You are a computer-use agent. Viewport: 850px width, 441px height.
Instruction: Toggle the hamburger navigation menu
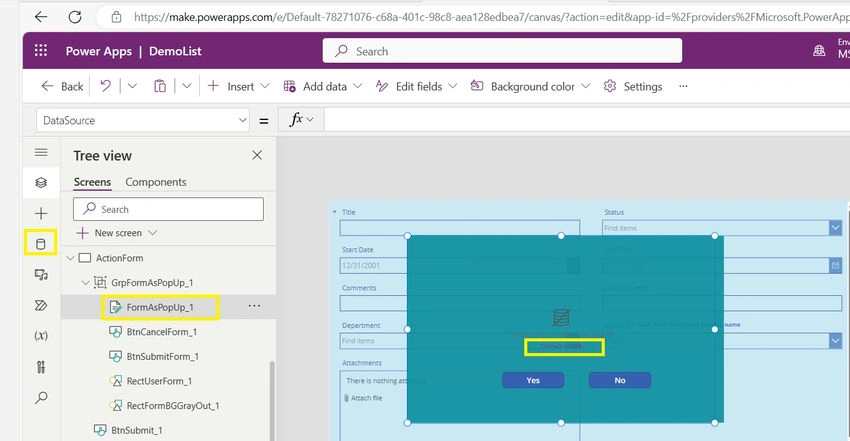(41, 152)
